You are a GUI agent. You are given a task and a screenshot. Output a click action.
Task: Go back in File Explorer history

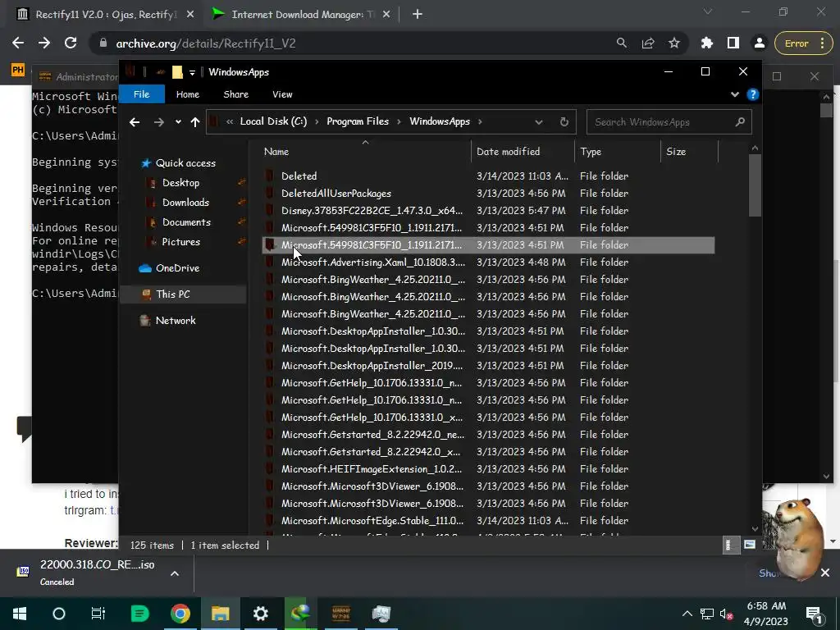[x=135, y=122]
